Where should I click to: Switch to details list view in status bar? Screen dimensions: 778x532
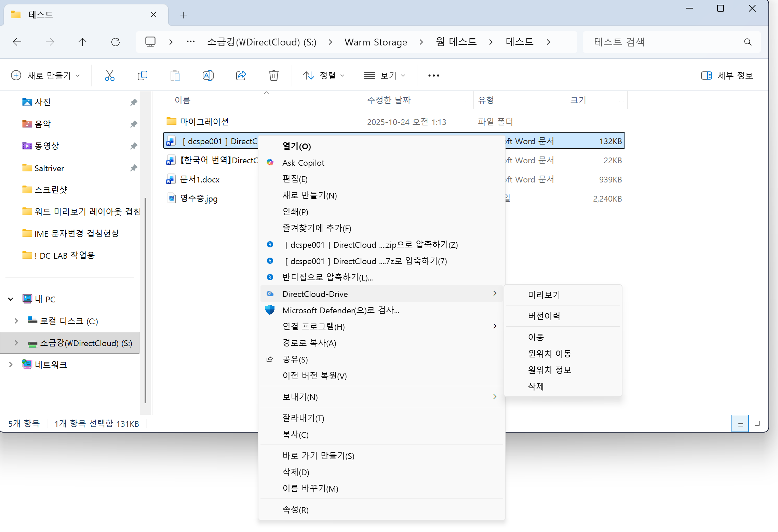(x=740, y=423)
